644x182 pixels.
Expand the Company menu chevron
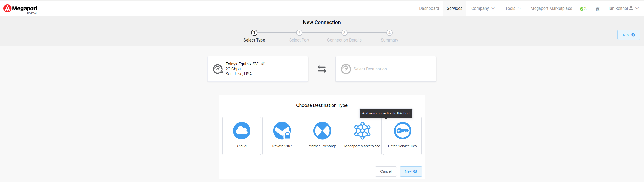point(493,9)
